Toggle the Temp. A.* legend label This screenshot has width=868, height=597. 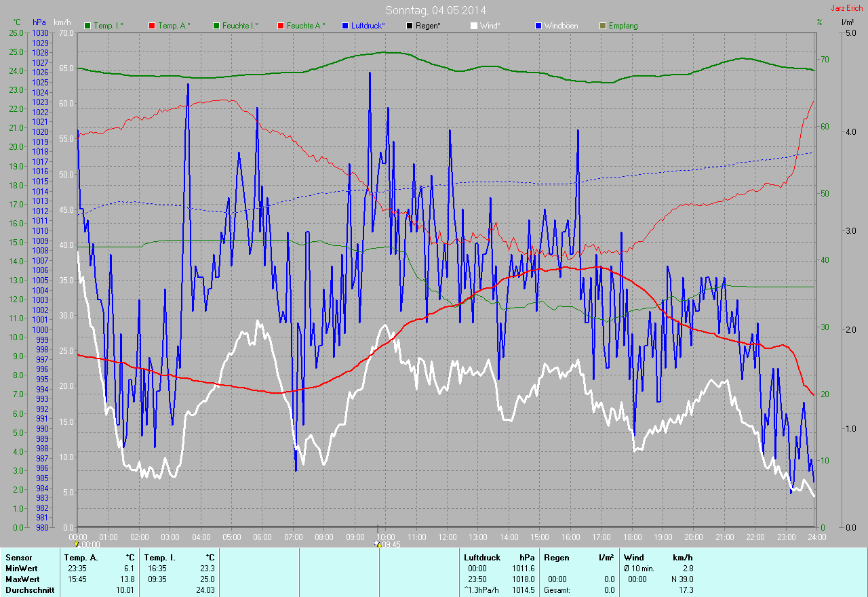174,26
